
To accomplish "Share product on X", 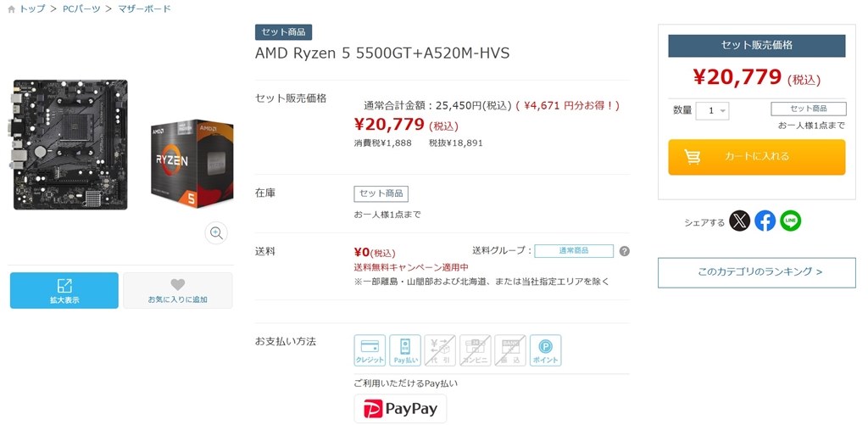I will [739, 221].
